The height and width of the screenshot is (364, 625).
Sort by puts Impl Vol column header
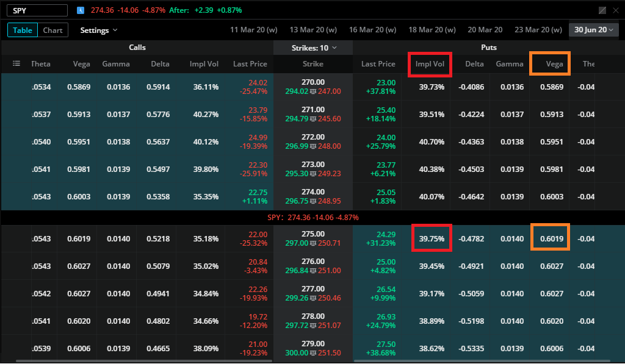430,64
